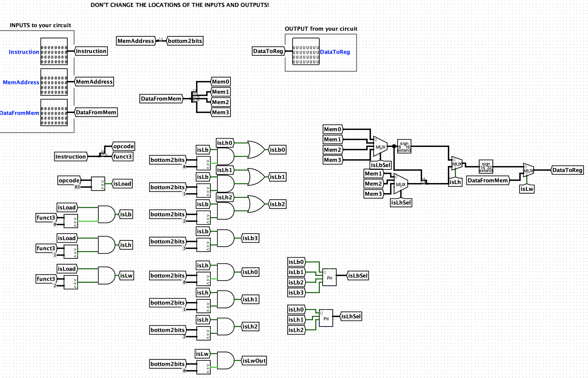This screenshot has height=378, width=588.
Task: Click the isLwOut tunnel label
Action: [254, 360]
